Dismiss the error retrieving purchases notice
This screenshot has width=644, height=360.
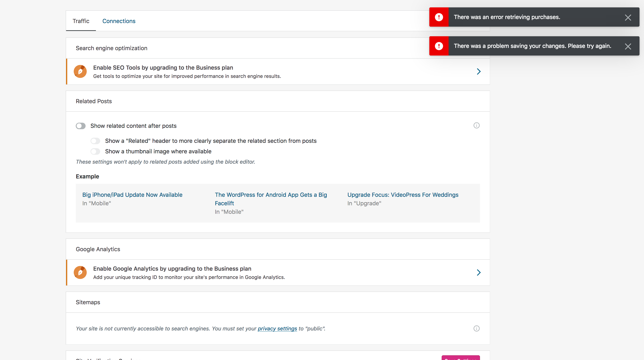628,17
